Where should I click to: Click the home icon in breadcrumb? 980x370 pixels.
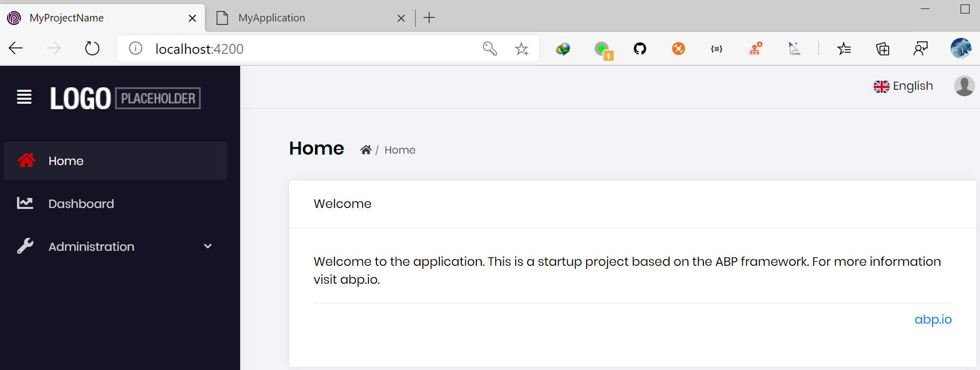pos(366,150)
